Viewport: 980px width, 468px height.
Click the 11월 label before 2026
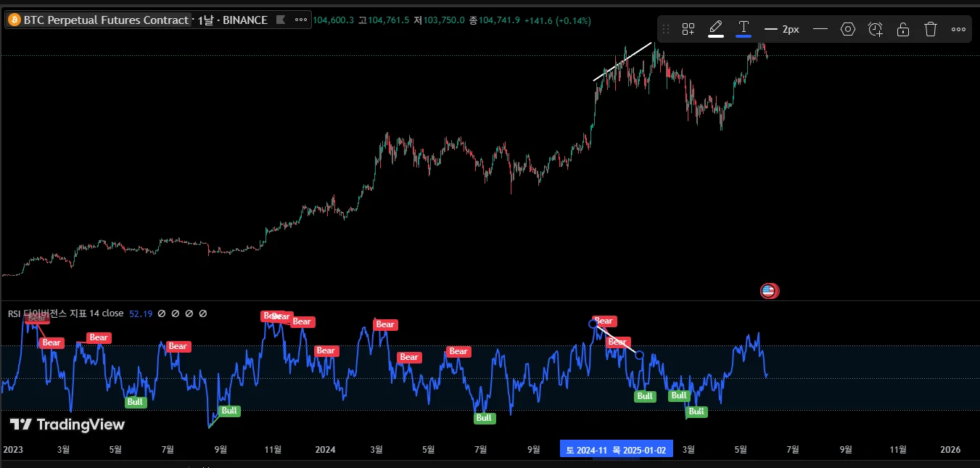[x=897, y=450]
